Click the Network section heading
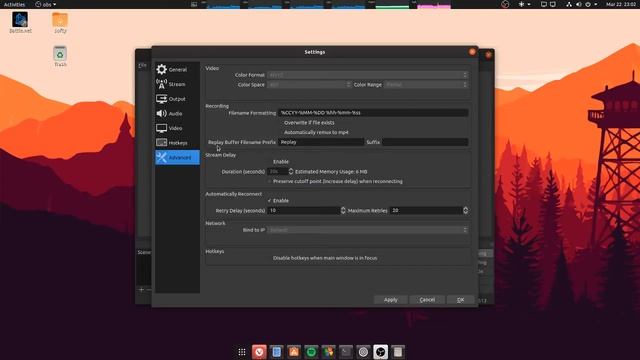The height and width of the screenshot is (360, 640). tap(215, 223)
